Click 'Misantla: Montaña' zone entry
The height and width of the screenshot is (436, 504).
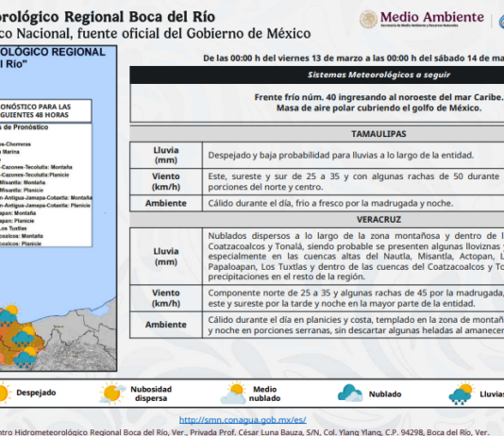[23, 182]
